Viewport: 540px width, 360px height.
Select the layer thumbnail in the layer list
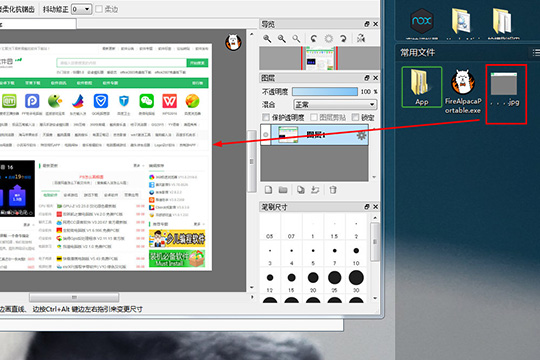click(288, 135)
